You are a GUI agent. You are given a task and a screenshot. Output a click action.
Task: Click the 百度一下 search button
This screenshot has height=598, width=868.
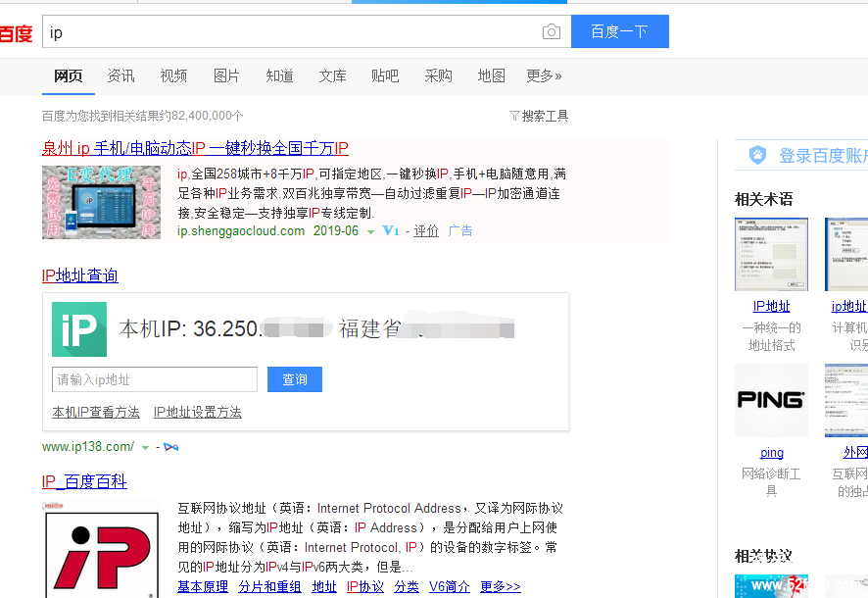click(619, 31)
